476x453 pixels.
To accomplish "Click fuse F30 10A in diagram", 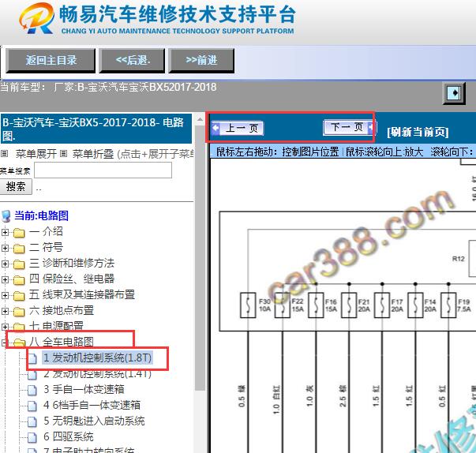I will click(248, 305).
